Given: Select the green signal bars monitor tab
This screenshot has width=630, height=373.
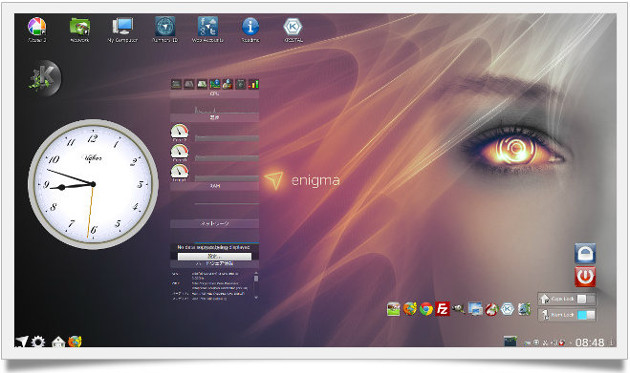Looking at the screenshot, I should point(253,84).
